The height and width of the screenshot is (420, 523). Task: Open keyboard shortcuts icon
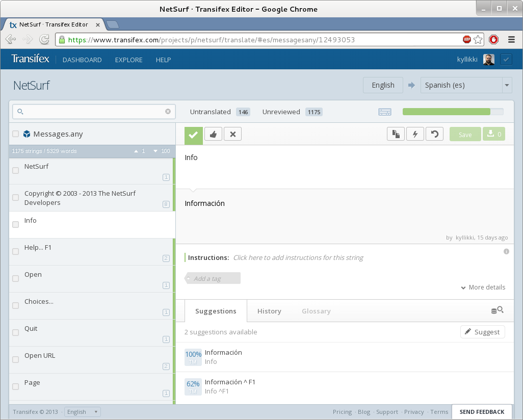[384, 112]
